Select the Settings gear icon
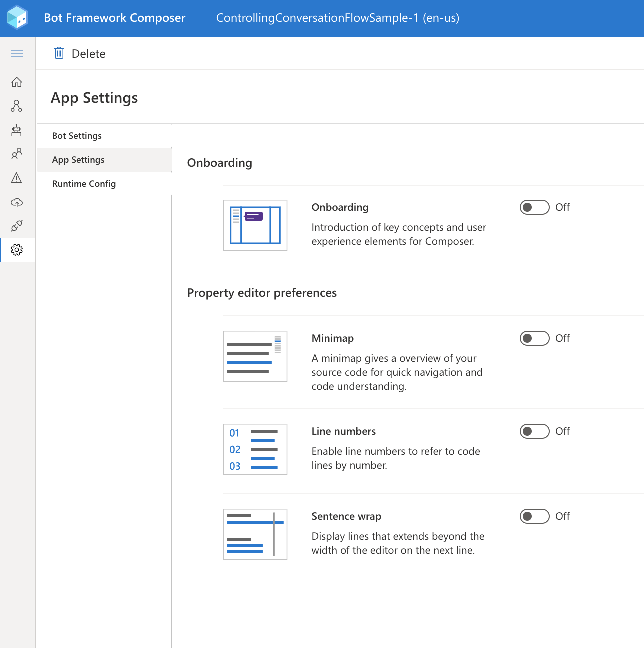This screenshot has height=648, width=644. [x=17, y=250]
